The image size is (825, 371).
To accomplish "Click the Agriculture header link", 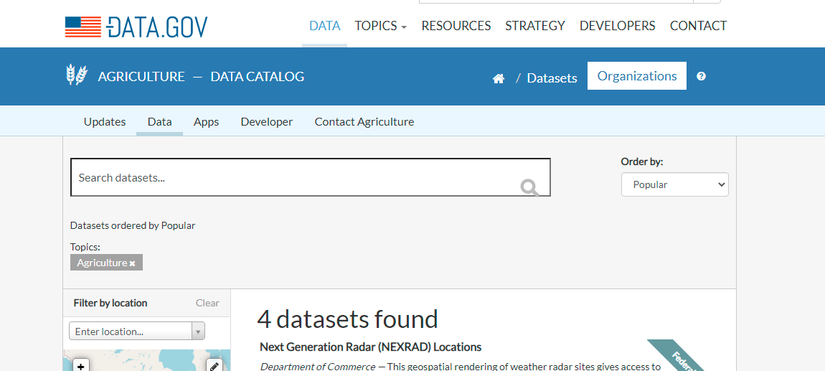I will point(141,76).
